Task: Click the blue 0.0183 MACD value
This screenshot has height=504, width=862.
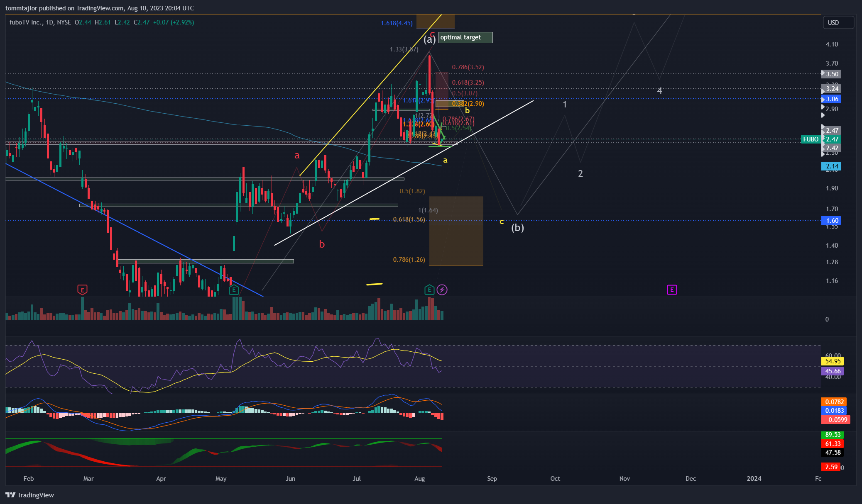Action: tap(834, 411)
